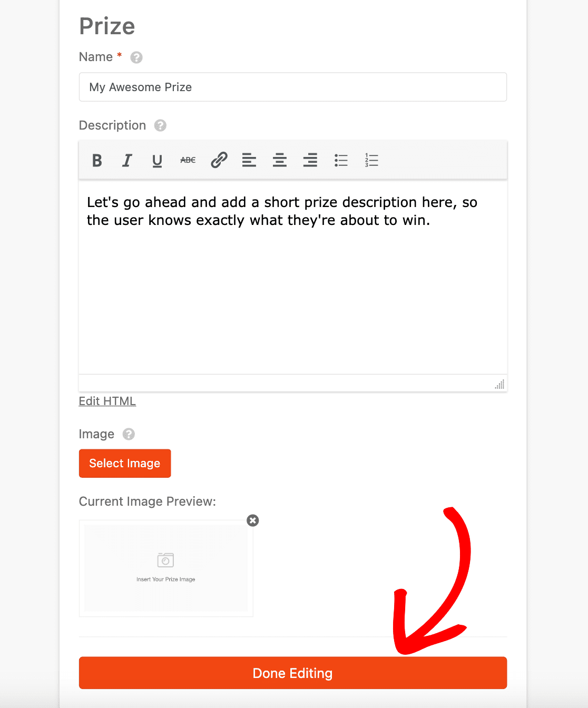
Task: Insert a hyperlink in the description
Action: 218,160
